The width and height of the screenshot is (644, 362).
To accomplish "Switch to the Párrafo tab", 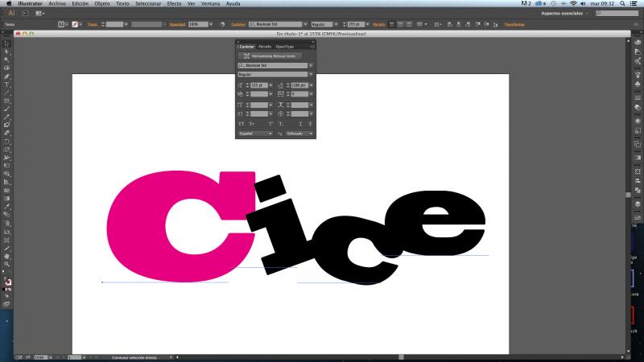I will pos(265,47).
